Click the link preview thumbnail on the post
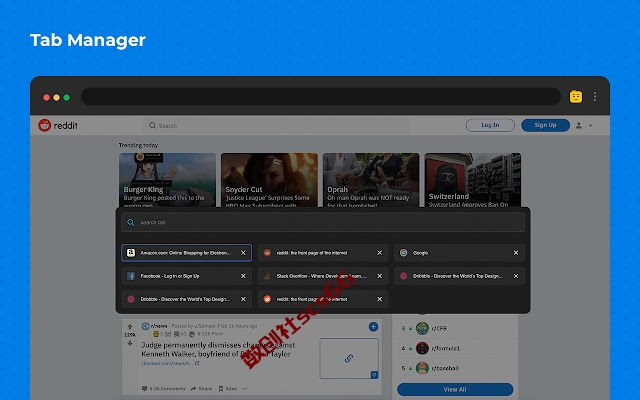640x400 pixels. 349,358
